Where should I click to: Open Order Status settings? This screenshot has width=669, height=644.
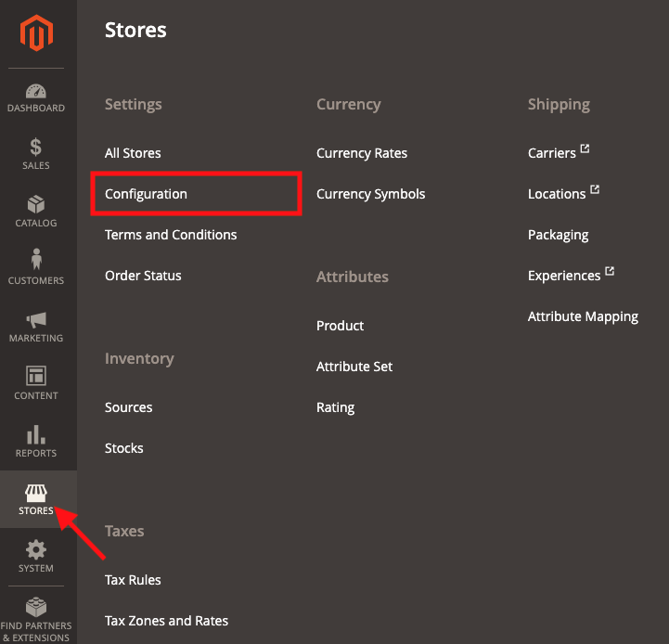pyautogui.click(x=143, y=276)
